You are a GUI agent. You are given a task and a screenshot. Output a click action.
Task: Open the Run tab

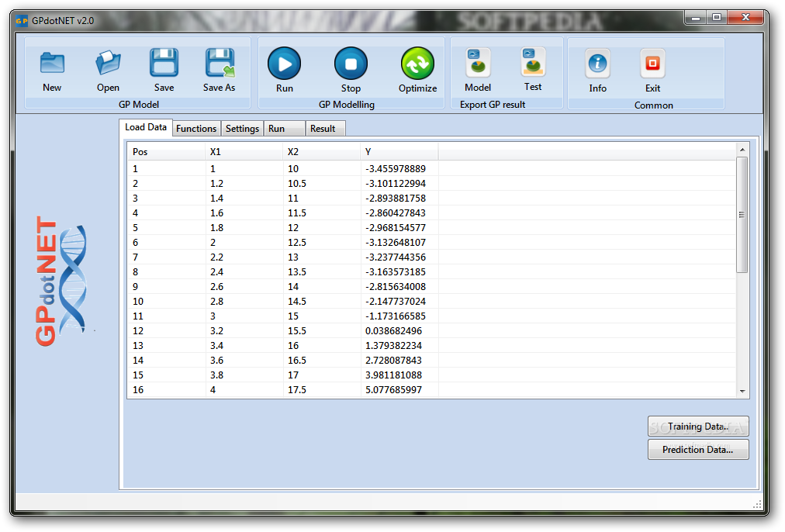click(x=284, y=129)
